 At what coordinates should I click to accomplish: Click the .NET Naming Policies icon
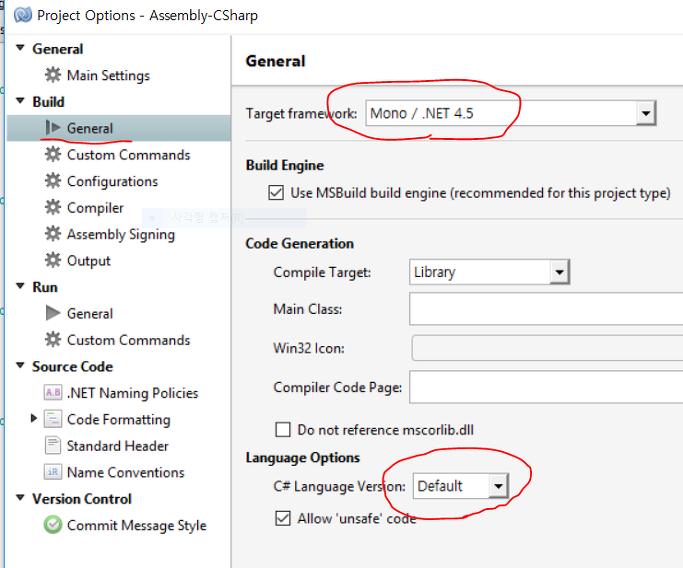53,392
